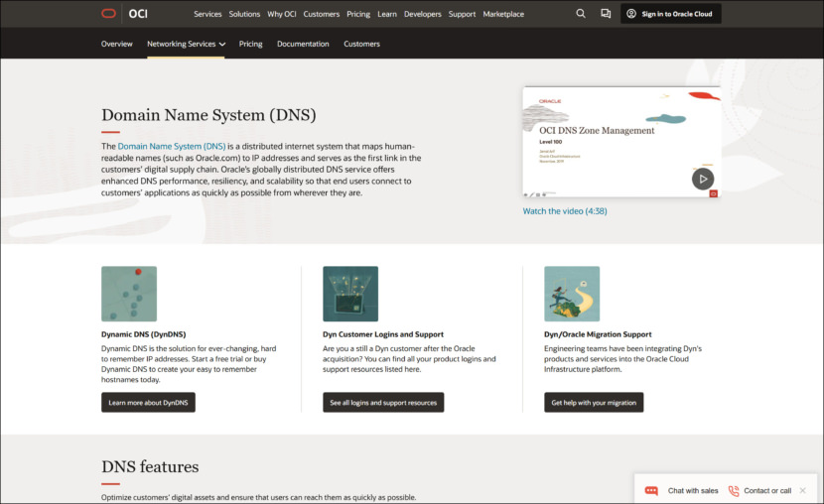Click the Dyn/Oracle Migration Support heading
824x504 pixels.
tap(598, 334)
